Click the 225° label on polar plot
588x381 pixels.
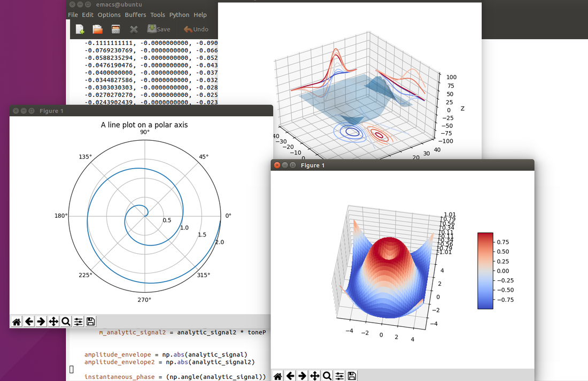point(85,275)
